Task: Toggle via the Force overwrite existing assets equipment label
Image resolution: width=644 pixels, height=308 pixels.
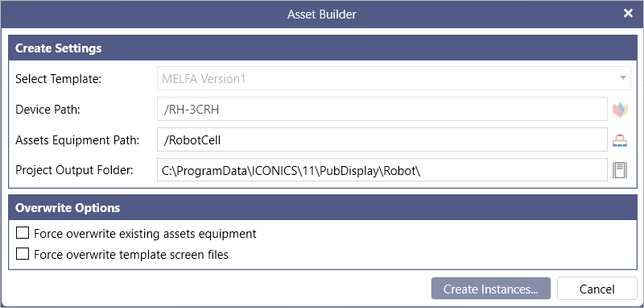Action: point(145,234)
